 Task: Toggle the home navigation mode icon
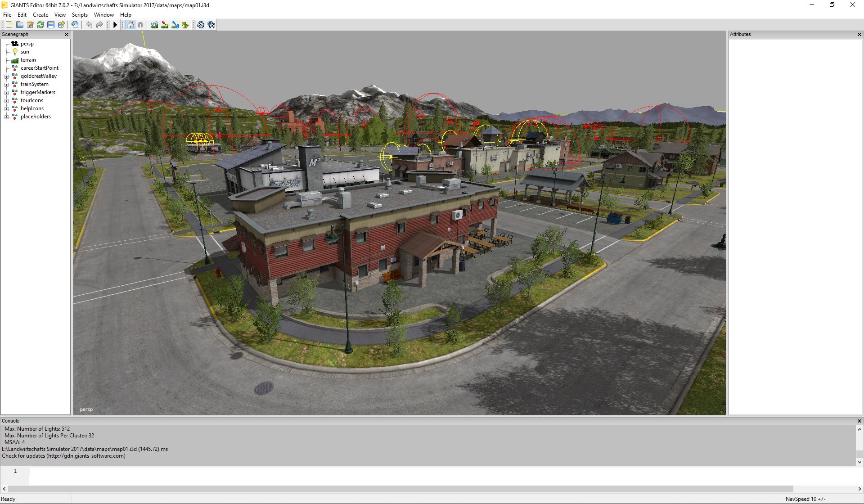click(x=130, y=25)
